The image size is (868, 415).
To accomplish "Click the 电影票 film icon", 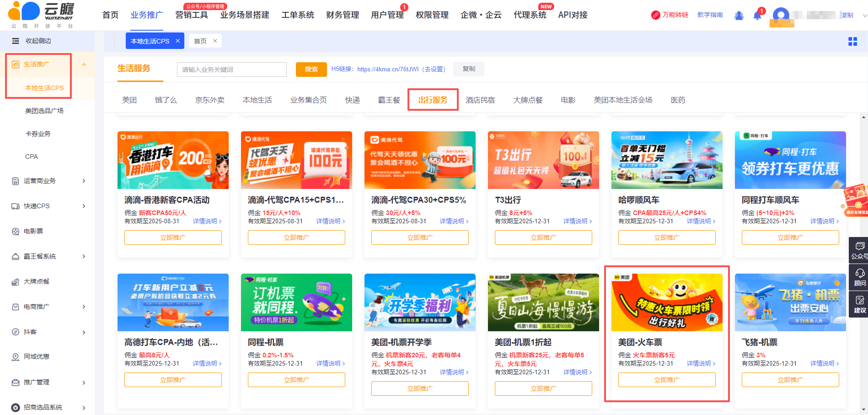I will tap(16, 231).
